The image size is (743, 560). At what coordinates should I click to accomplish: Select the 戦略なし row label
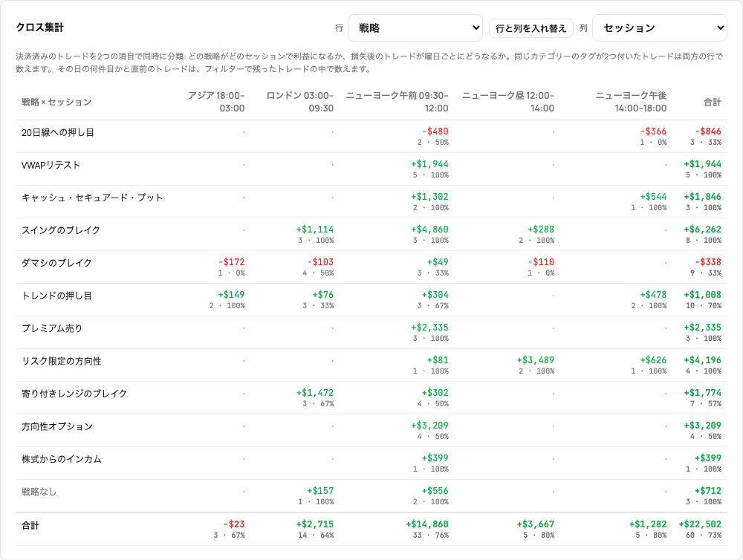[x=39, y=492]
